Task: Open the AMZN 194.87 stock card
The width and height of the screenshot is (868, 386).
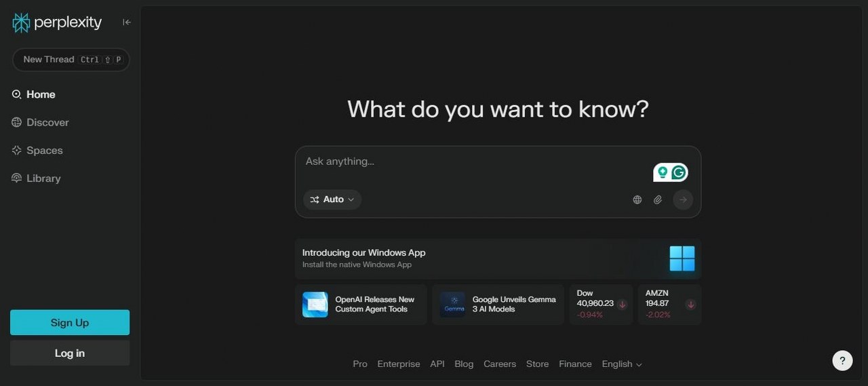Action: tap(669, 305)
